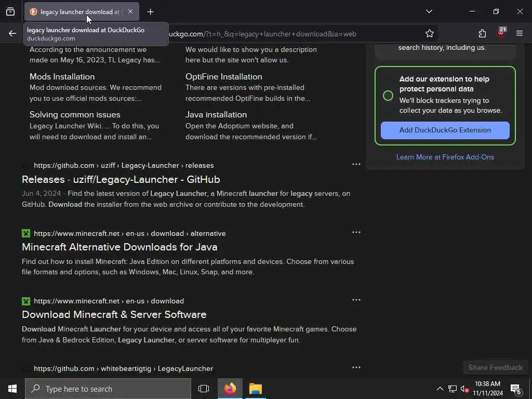Open the Mods Installation sublink
The image size is (532, 399).
[x=62, y=77]
